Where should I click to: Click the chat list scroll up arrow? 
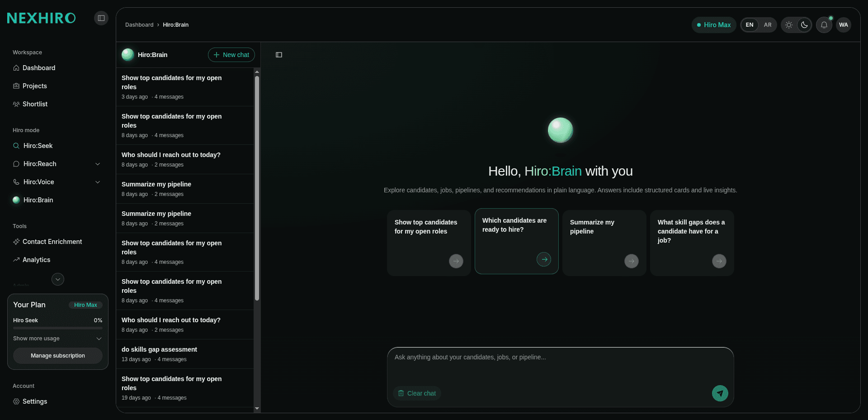point(257,72)
